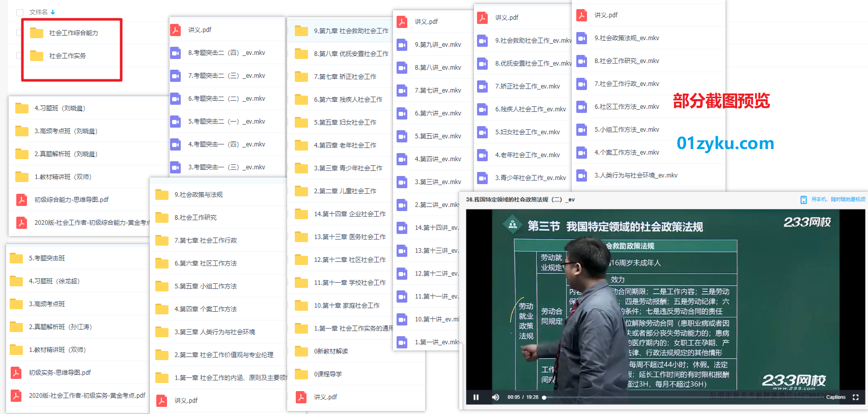The height and width of the screenshot is (414, 868).
Task: Open the 社会工作综合能力 folder icon
Action: [x=37, y=33]
